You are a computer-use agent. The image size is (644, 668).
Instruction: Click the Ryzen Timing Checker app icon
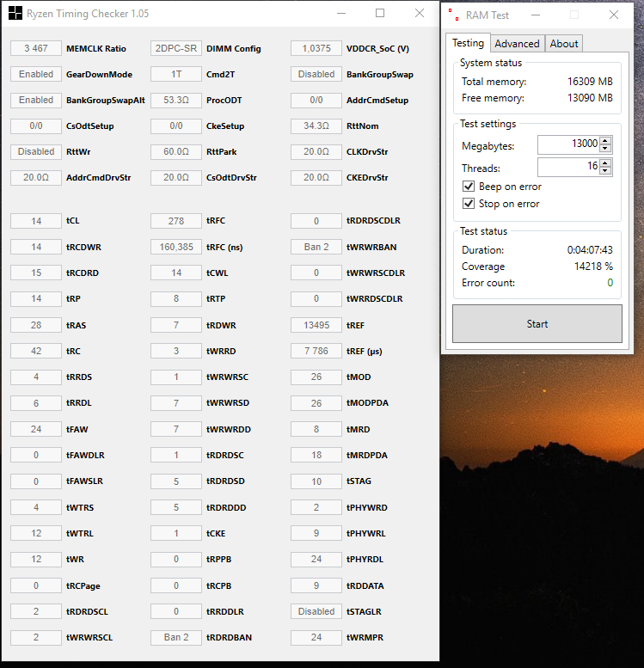[15, 13]
